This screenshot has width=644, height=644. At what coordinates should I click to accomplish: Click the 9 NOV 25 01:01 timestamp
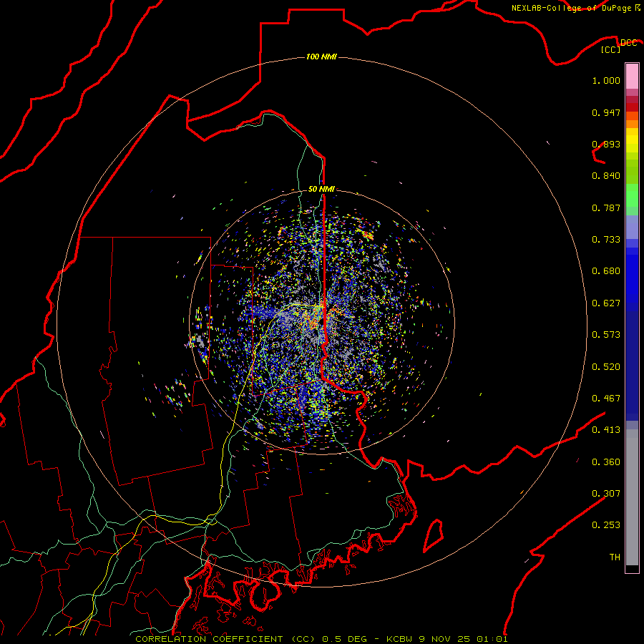463,639
